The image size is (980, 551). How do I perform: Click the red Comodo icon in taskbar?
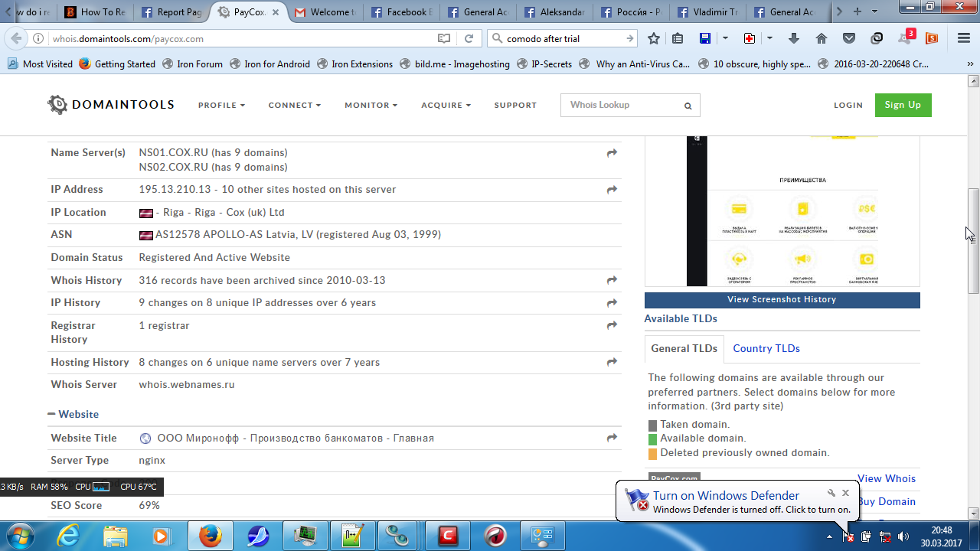tap(447, 536)
